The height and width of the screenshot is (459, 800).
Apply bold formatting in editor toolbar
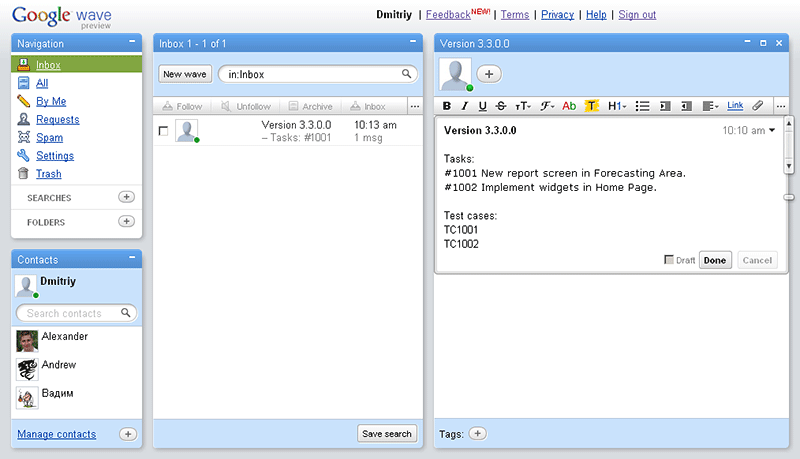pos(447,106)
